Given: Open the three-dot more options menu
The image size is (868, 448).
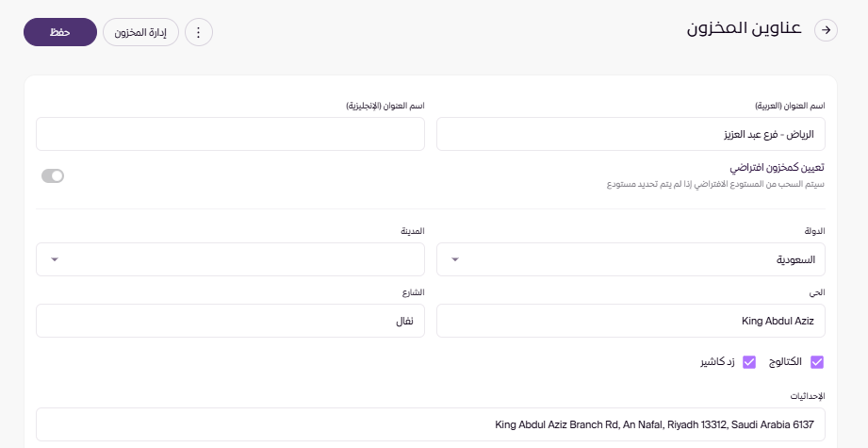Looking at the screenshot, I should [x=198, y=32].
